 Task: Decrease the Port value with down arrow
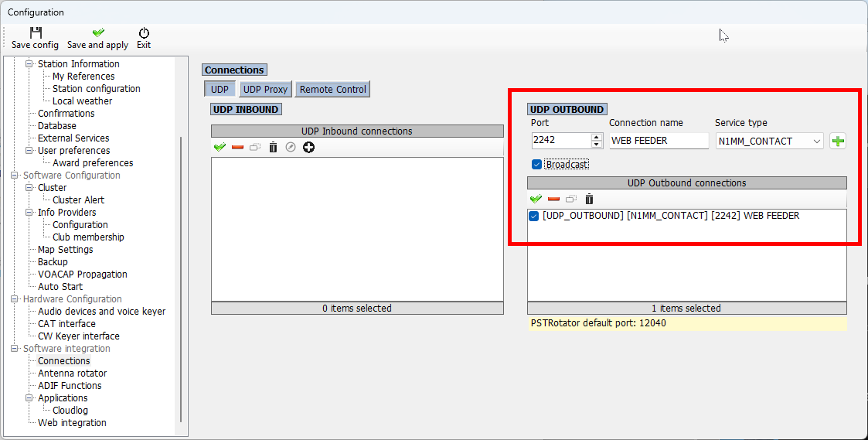(x=596, y=145)
